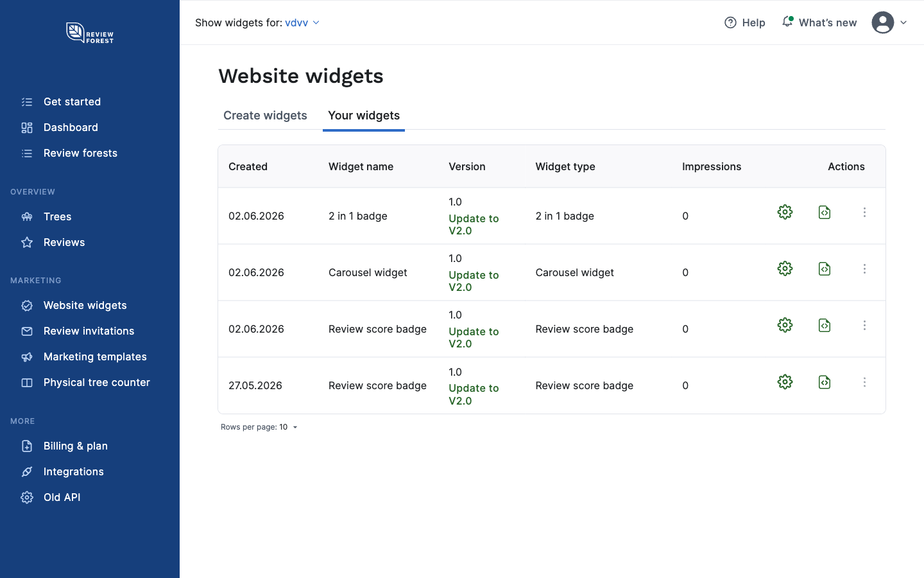Get embed code for the 27.05.2026 Review score badge
Image resolution: width=924 pixels, height=578 pixels.
[x=825, y=382]
